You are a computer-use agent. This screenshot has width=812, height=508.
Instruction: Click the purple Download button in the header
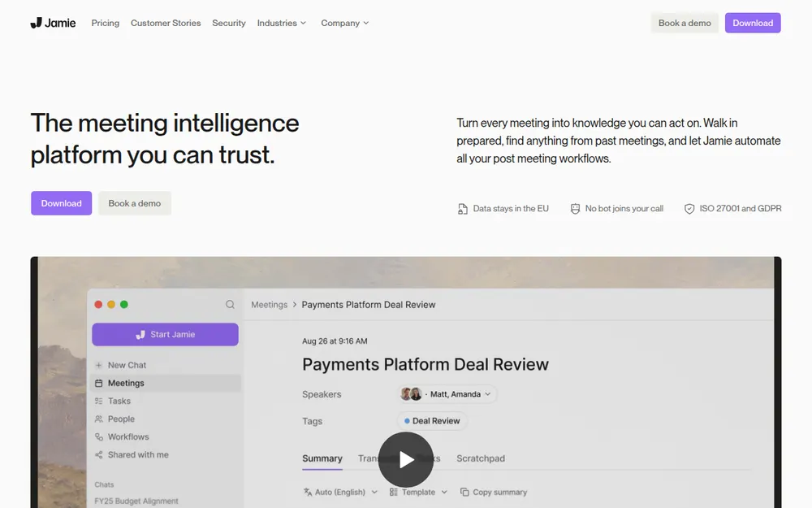point(753,23)
